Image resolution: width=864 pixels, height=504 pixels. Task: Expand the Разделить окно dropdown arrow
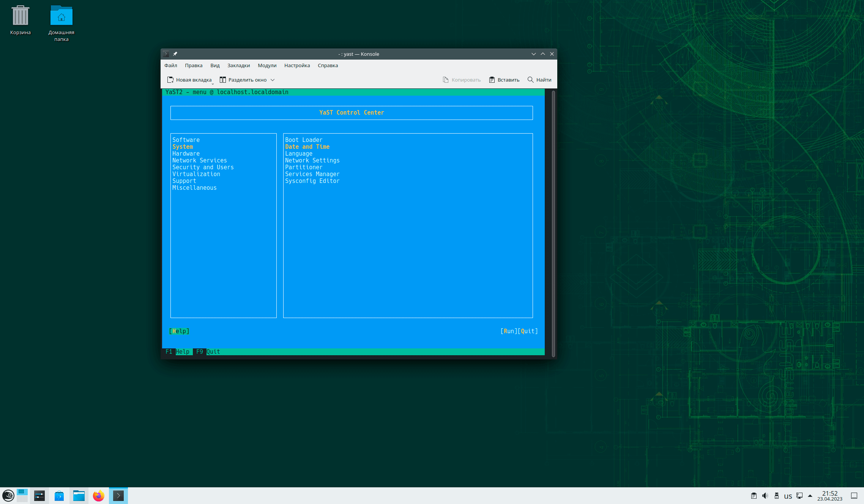(273, 80)
